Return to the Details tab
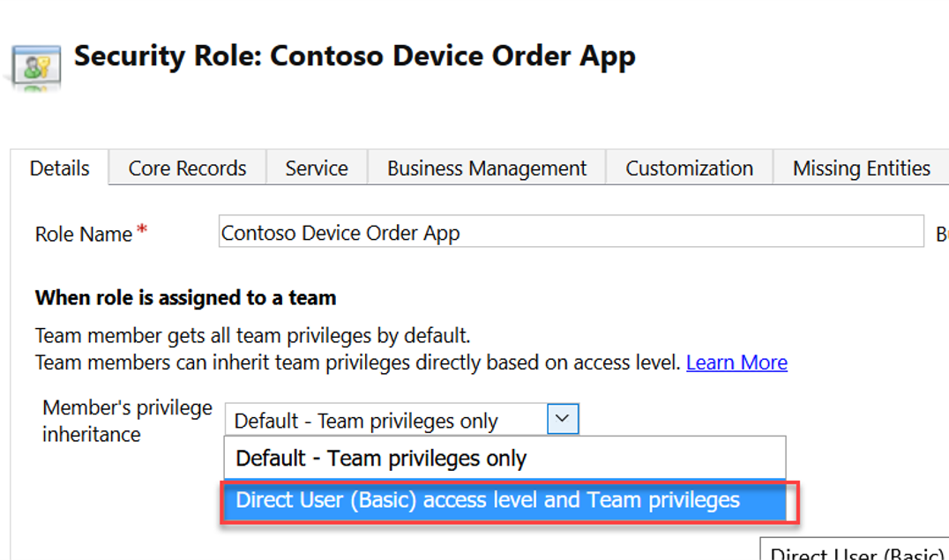Viewport: 949px width, 560px height. [x=58, y=168]
